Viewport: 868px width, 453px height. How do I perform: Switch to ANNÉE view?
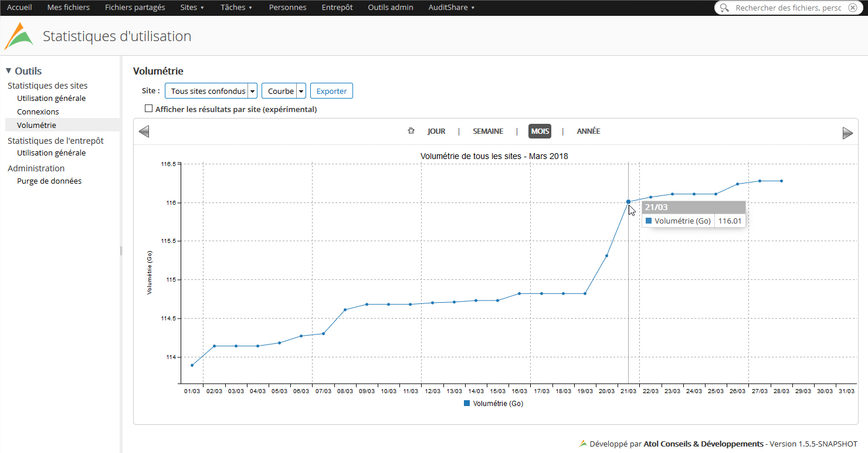pyautogui.click(x=588, y=131)
